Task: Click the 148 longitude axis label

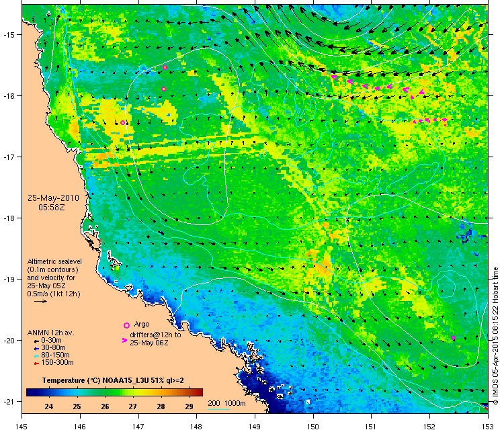Action: click(196, 426)
